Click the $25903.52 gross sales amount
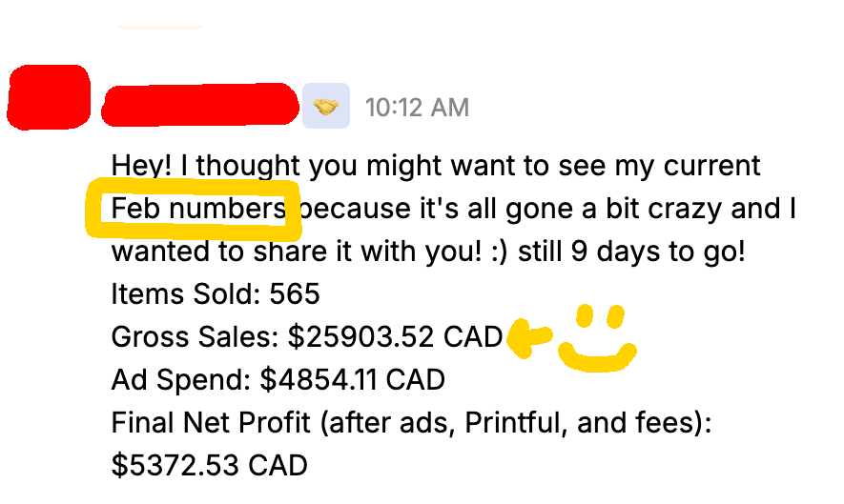The height and width of the screenshot is (504, 844). [360, 337]
